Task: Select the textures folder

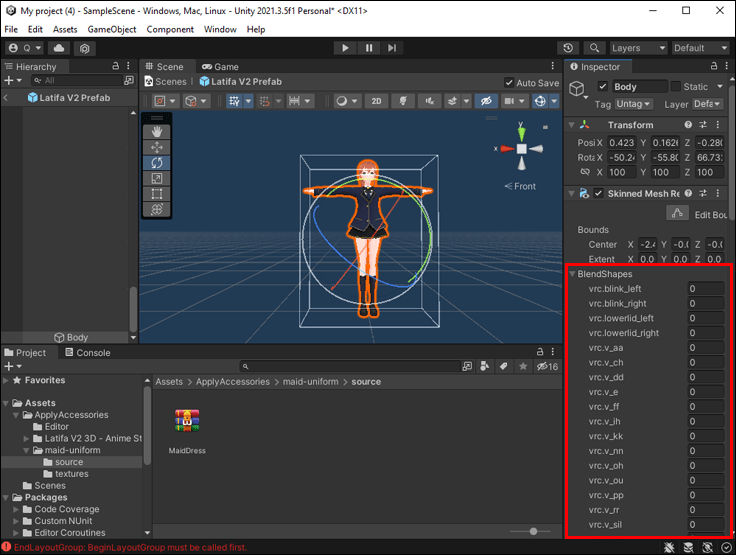Action: pyautogui.click(x=72, y=474)
